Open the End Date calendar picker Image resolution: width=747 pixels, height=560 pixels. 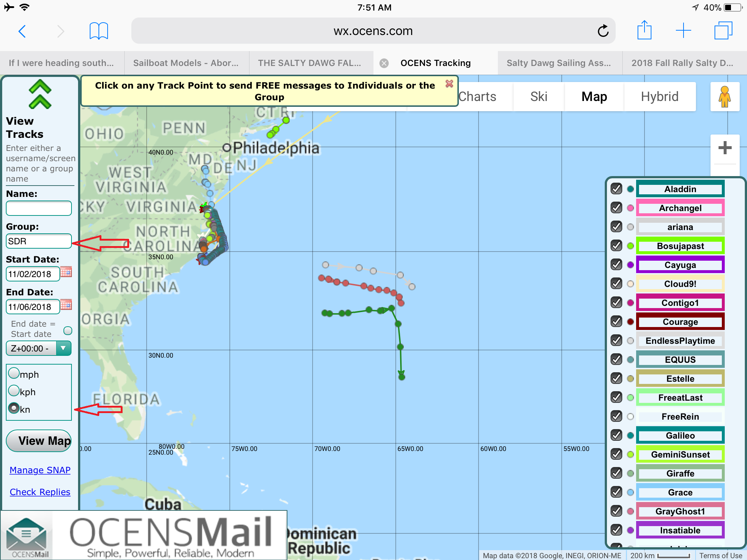[66, 305]
